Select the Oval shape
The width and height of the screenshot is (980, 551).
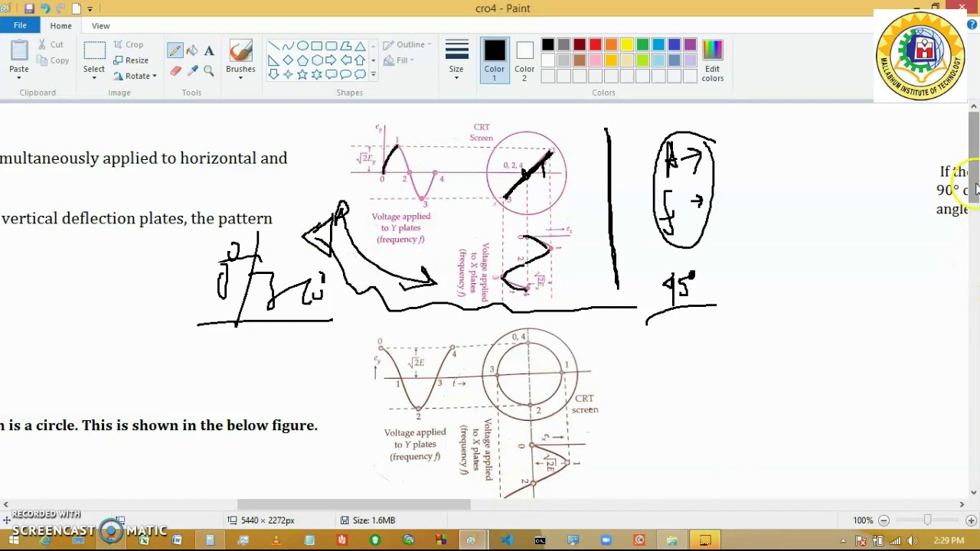tap(302, 46)
